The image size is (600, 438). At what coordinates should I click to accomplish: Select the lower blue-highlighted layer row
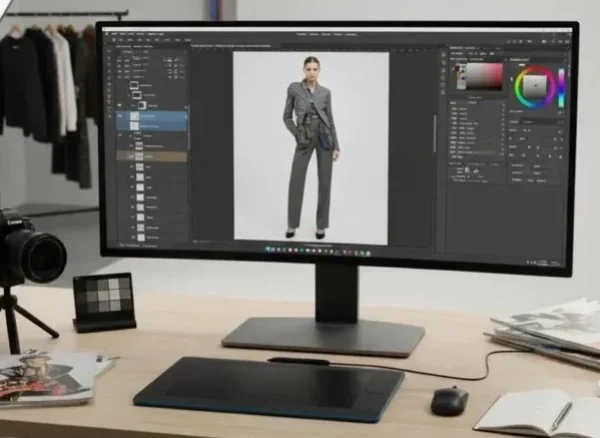tap(152, 126)
